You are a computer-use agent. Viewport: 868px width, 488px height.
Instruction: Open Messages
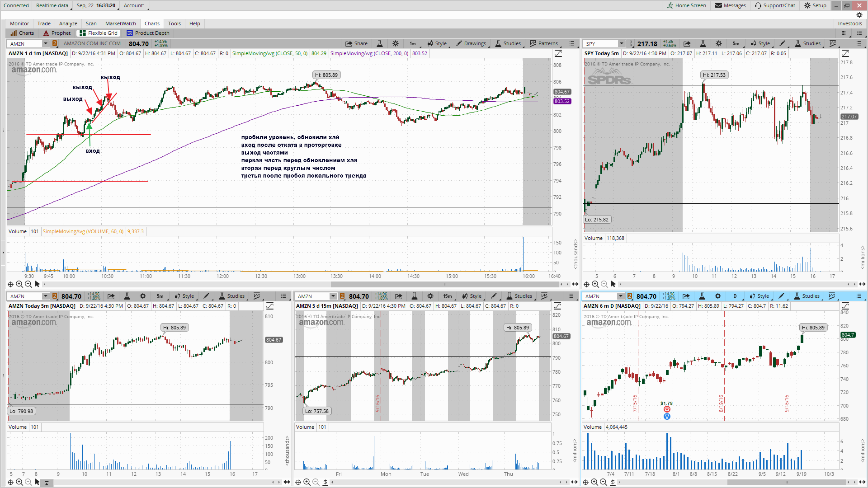(730, 5)
